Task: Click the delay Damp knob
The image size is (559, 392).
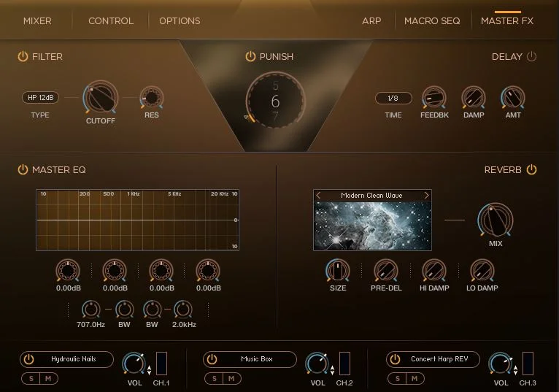Action: 474,97
